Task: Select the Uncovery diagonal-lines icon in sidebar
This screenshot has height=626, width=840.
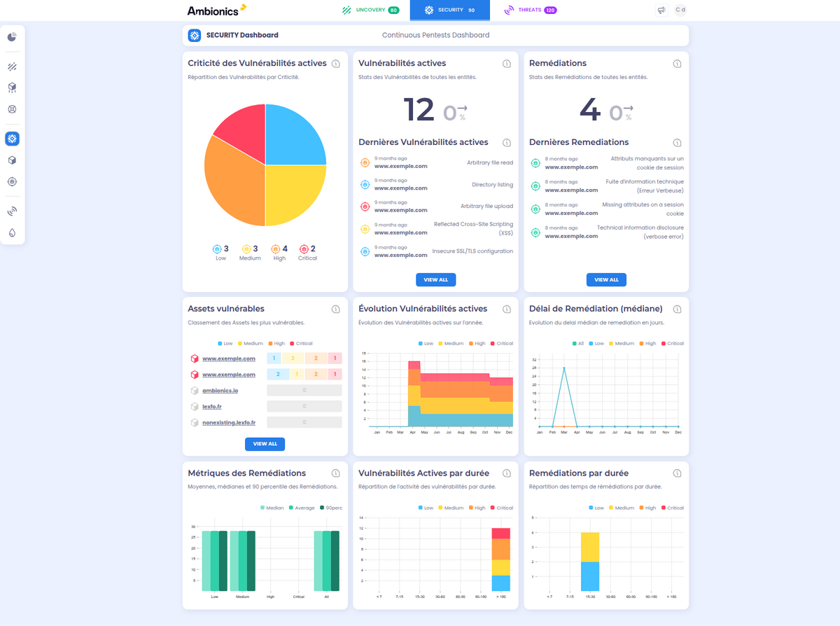Action: tap(12, 67)
